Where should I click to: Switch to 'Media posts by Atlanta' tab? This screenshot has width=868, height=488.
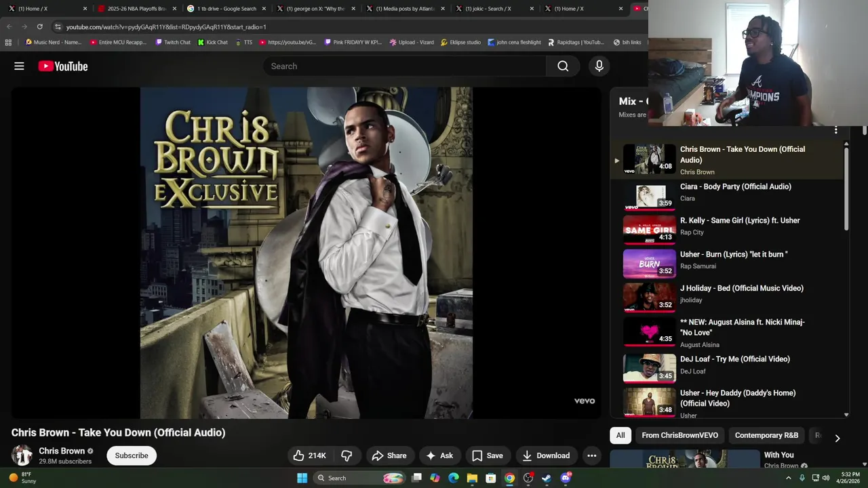(405, 9)
